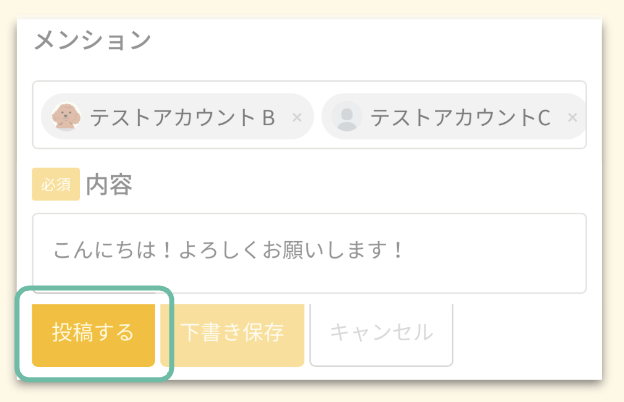The height and width of the screenshot is (402, 624).
Task: Click the 必須 required badge
Action: [x=55, y=184]
